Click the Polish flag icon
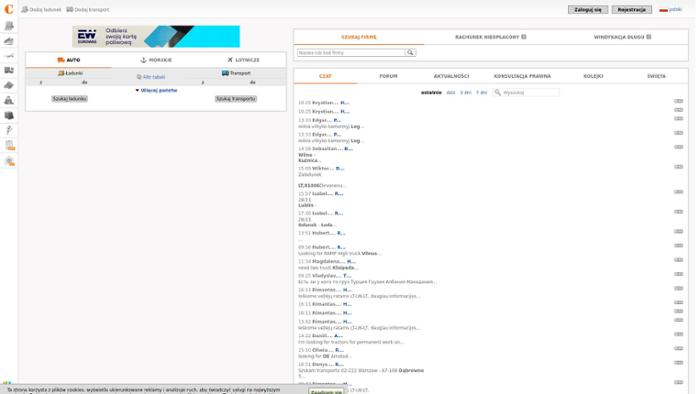This screenshot has width=700, height=394. click(x=663, y=10)
